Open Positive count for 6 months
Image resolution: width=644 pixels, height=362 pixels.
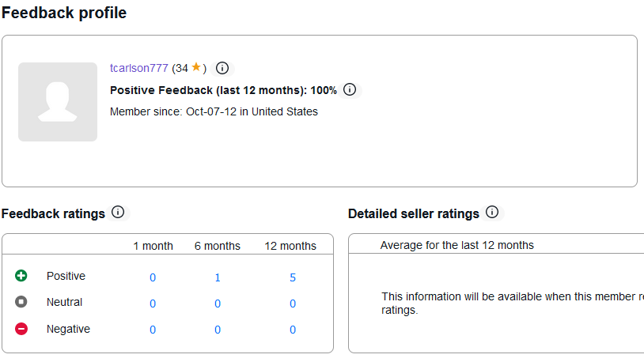point(218,277)
